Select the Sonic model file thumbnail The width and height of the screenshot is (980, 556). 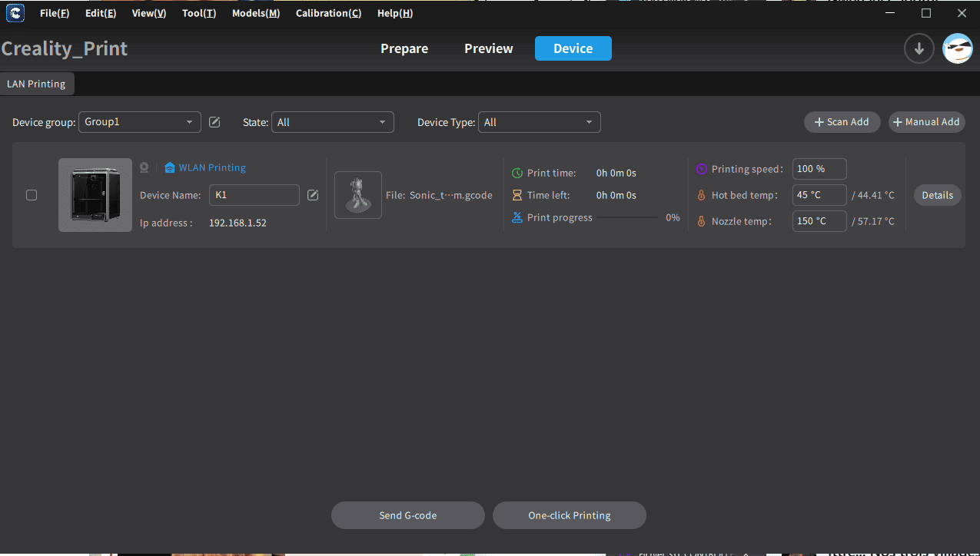point(358,195)
